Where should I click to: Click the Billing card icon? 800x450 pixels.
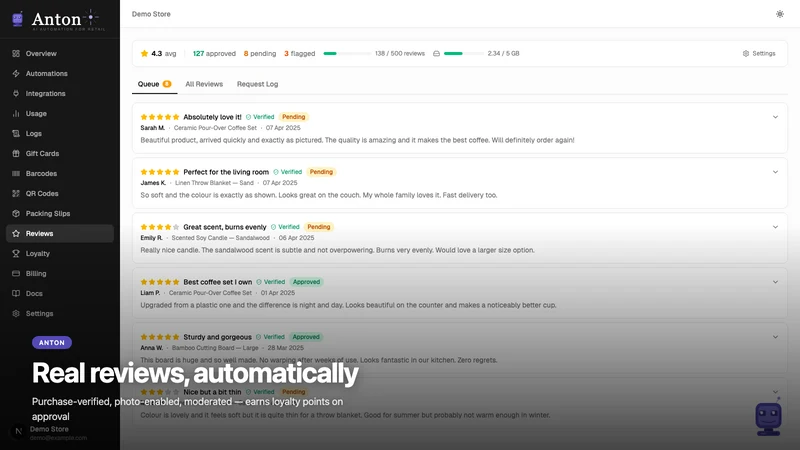(x=16, y=273)
